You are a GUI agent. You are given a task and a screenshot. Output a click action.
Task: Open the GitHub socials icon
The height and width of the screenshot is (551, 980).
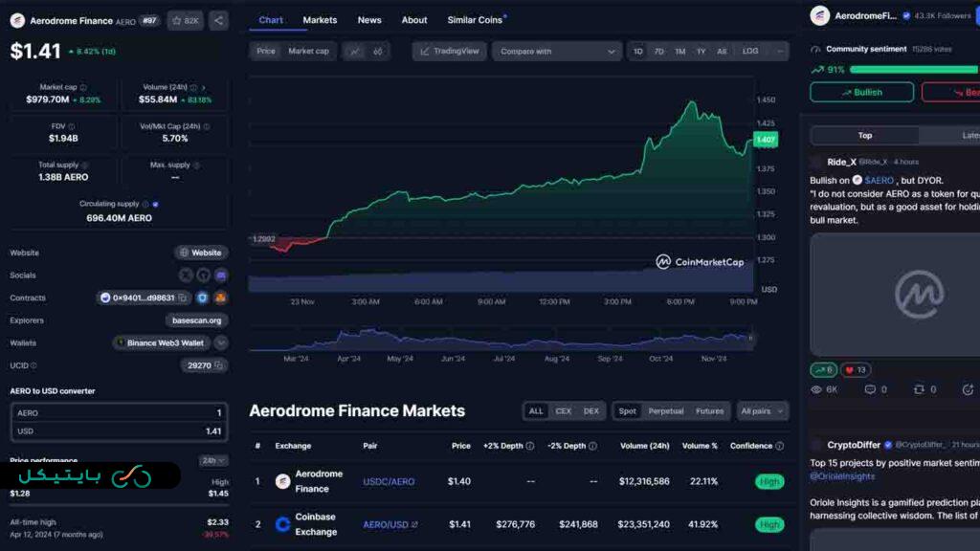pos(203,275)
